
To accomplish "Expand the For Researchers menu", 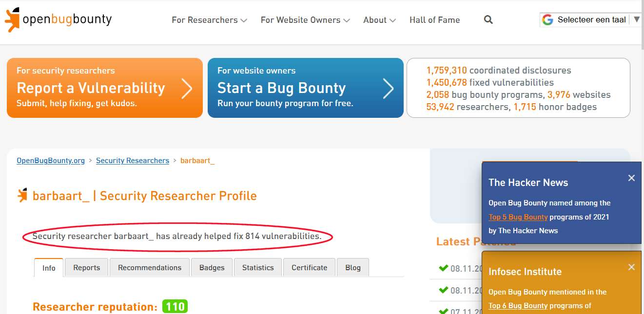I will click(x=209, y=20).
